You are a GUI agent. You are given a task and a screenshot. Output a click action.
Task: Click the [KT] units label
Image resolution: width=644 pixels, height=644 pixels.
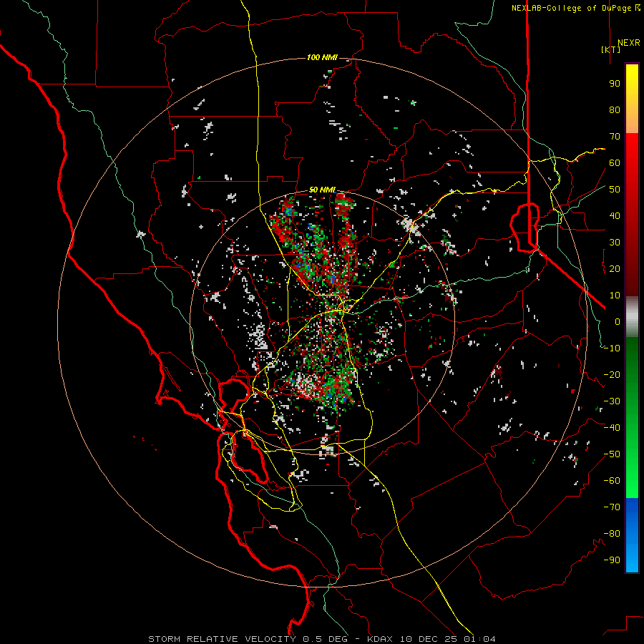click(611, 49)
